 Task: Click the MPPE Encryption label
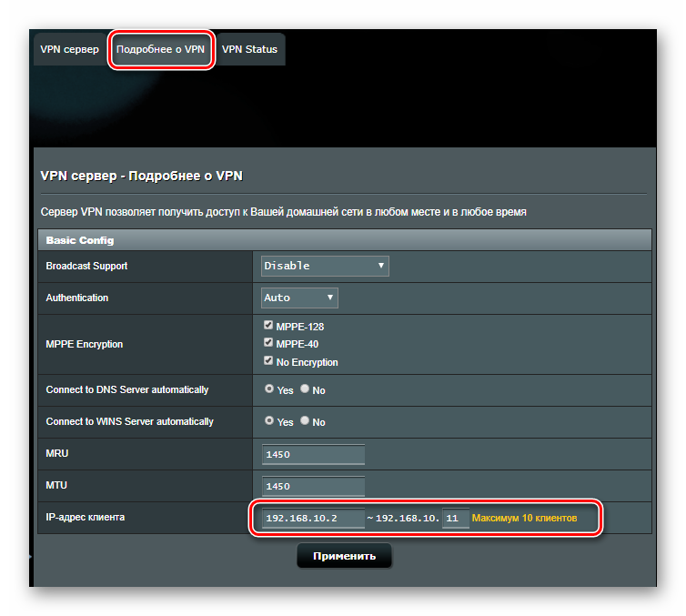[x=85, y=344]
